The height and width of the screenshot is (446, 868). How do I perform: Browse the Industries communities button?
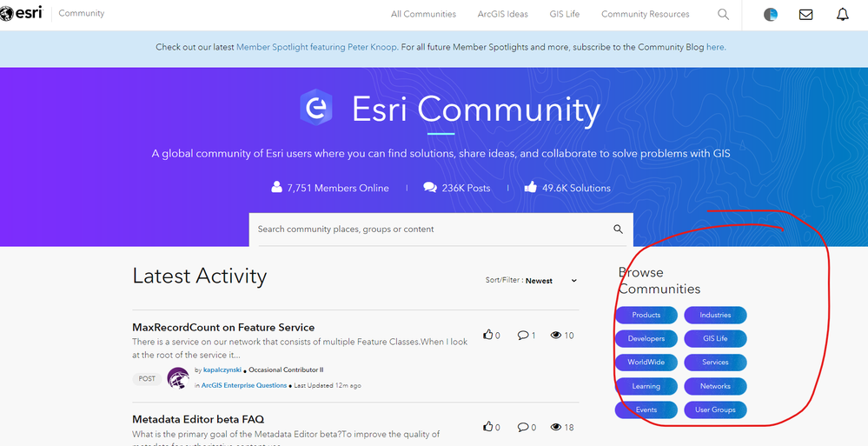(715, 315)
